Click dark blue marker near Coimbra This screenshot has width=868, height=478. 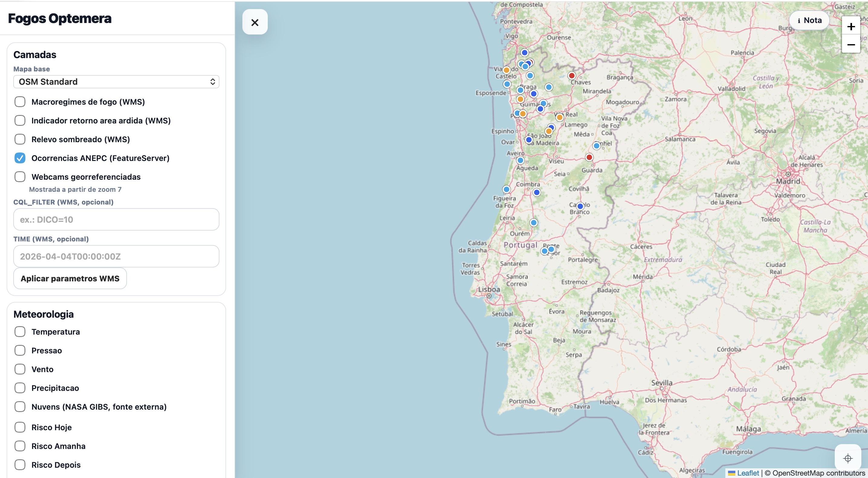[x=536, y=192]
